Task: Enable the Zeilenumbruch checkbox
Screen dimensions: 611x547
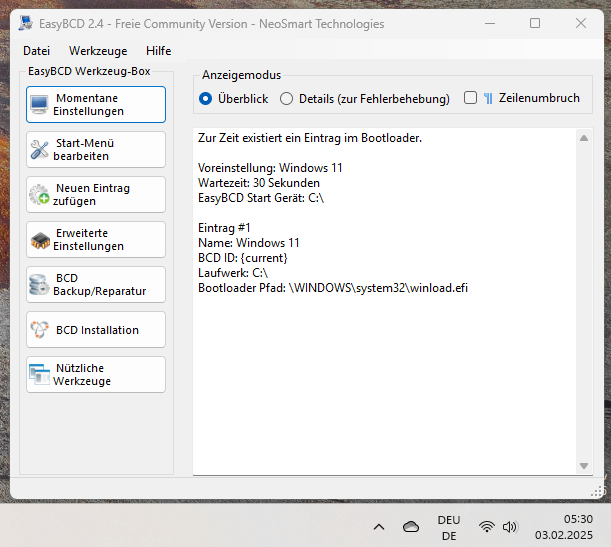Action: pos(470,98)
